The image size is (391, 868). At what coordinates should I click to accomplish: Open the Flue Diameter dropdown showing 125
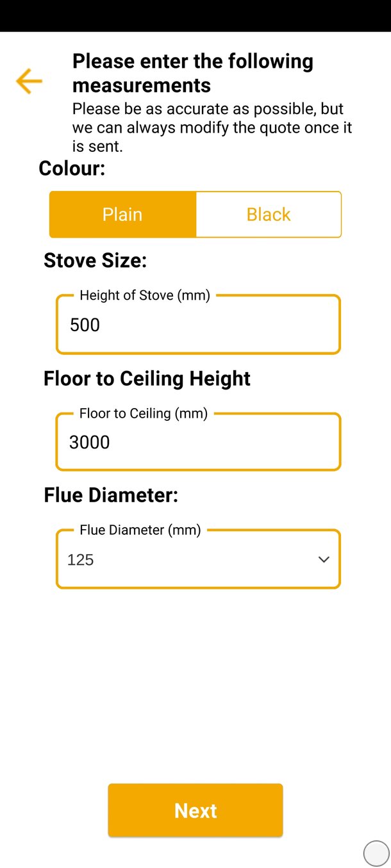tap(198, 559)
